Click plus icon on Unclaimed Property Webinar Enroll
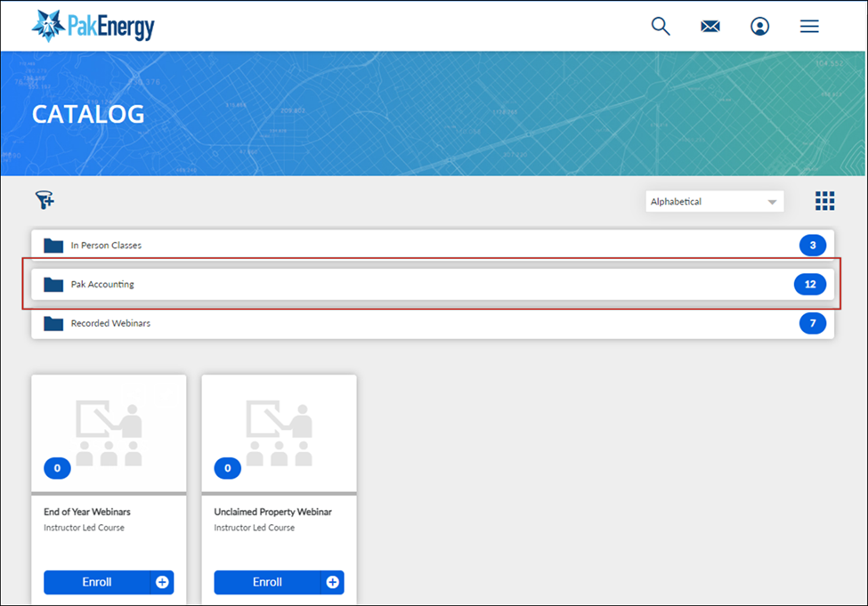 coord(333,582)
